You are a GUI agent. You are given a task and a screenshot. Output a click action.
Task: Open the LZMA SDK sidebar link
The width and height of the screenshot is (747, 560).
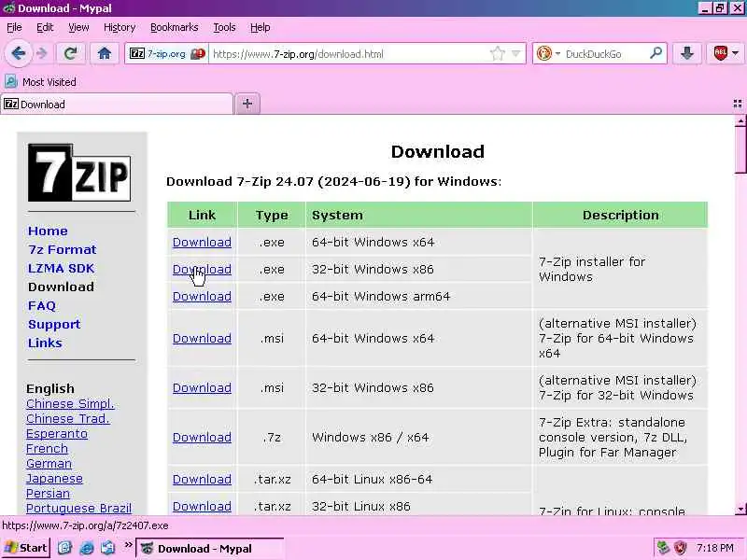(61, 268)
